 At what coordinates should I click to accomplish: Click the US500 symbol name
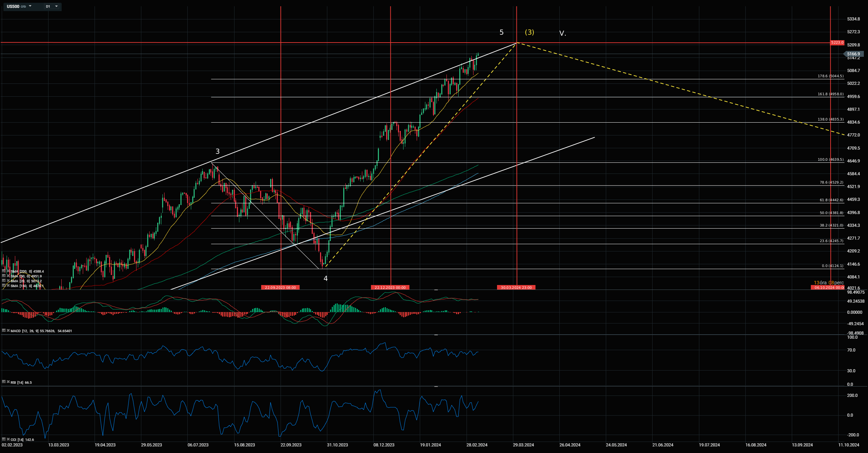point(13,6)
